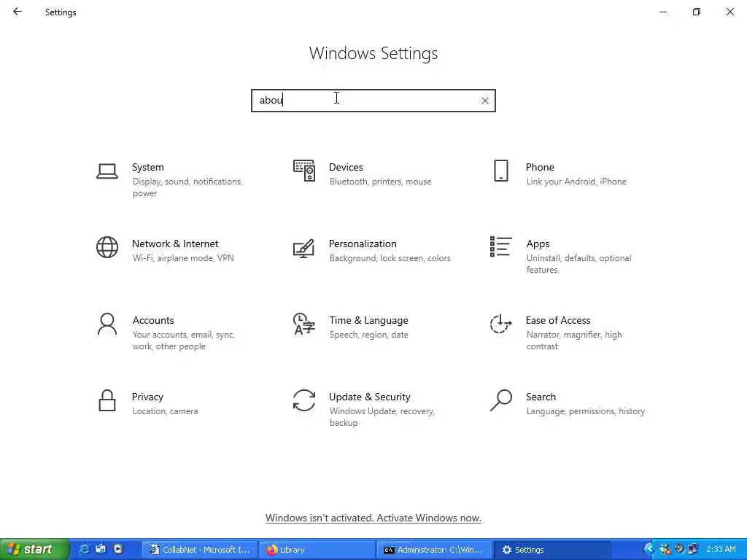
Task: Open Ease of Access title
Action: pyautogui.click(x=558, y=321)
